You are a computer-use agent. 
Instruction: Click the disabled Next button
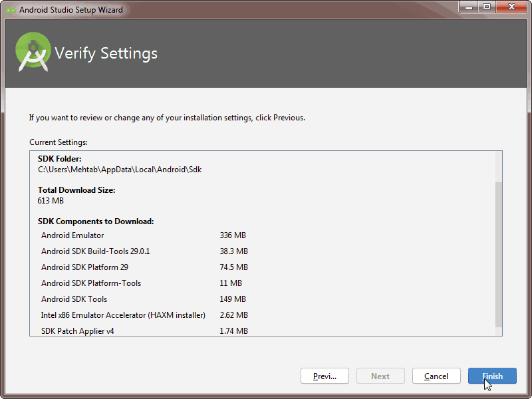[x=380, y=376]
